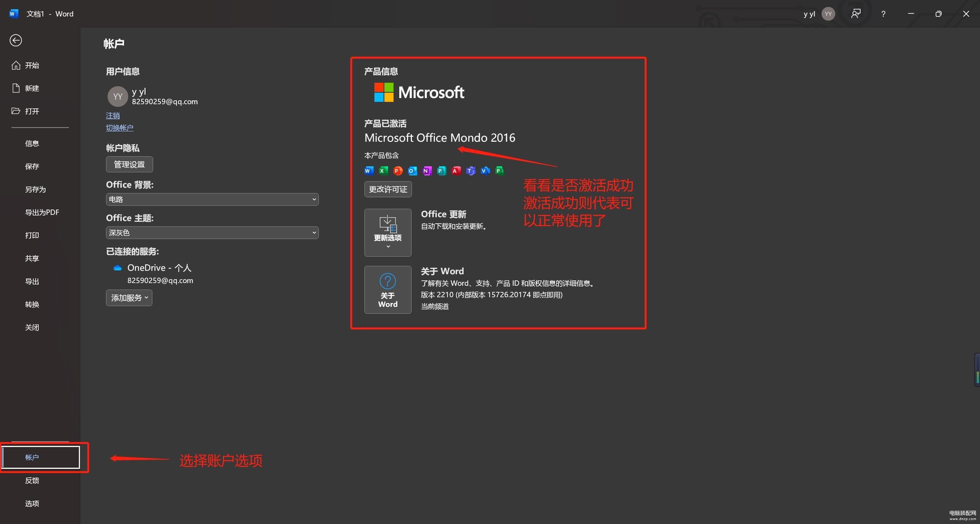Click the Outlook product icon
Image resolution: width=980 pixels, height=524 pixels.
[413, 171]
